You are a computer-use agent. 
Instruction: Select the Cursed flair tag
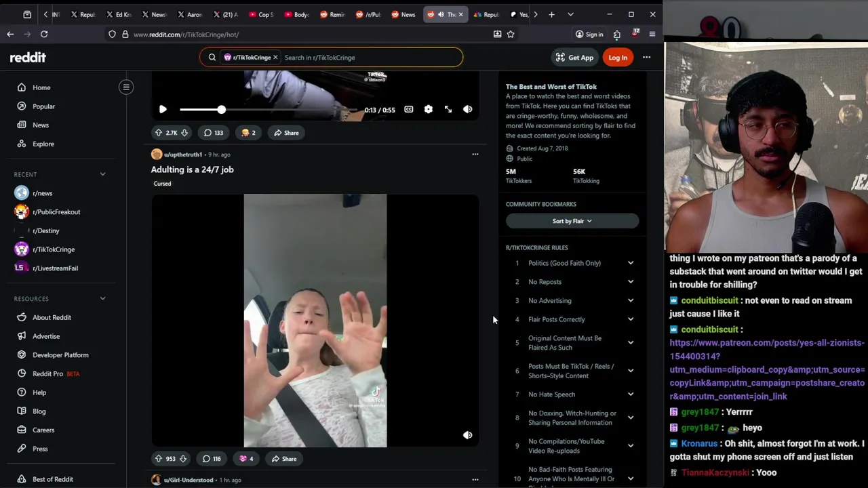tap(162, 184)
